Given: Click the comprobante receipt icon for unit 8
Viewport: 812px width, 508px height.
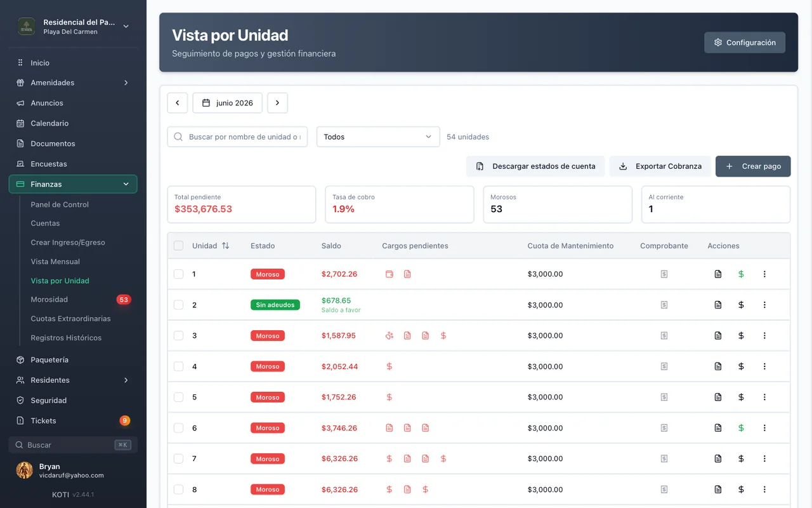Looking at the screenshot, I should (664, 490).
